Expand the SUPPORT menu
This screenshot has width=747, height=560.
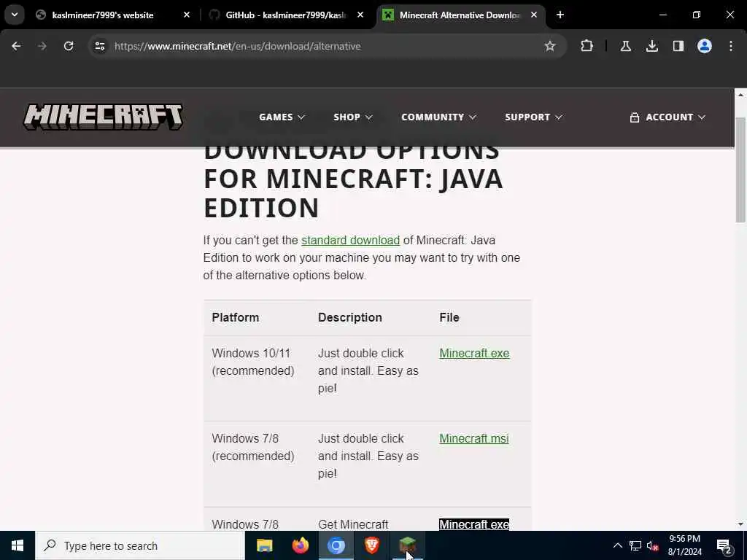[x=533, y=117]
